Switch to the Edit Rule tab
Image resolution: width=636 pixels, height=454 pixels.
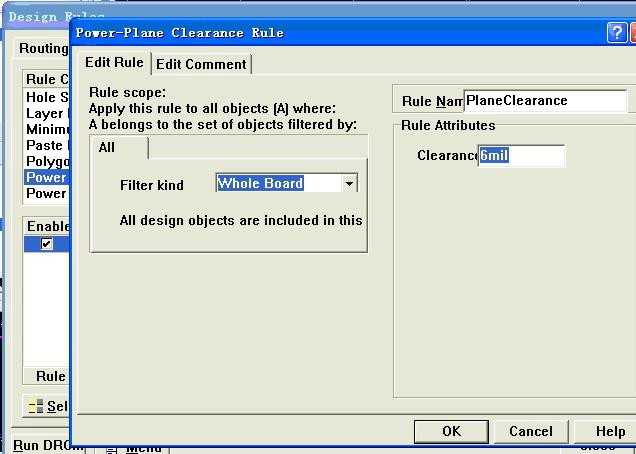[x=114, y=63]
